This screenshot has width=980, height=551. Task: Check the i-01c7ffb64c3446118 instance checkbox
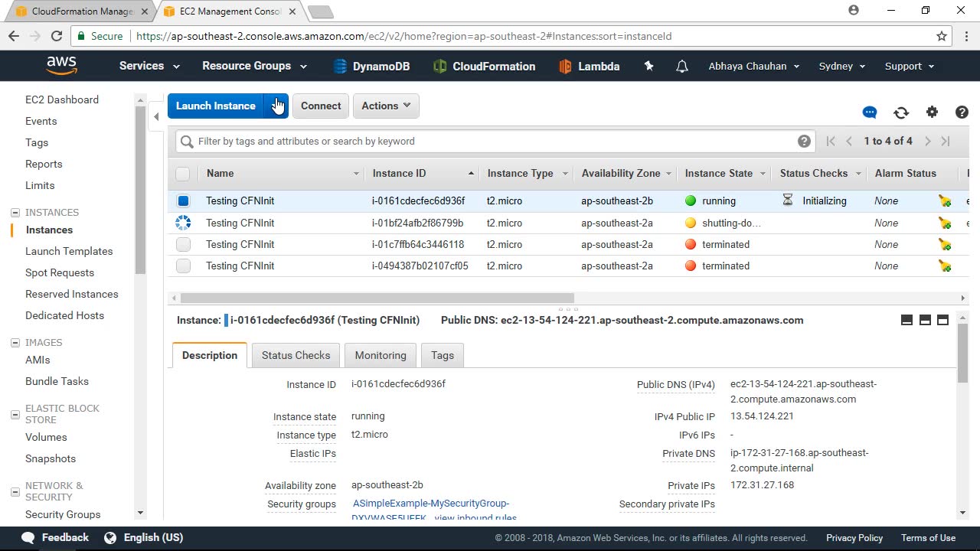click(x=183, y=245)
